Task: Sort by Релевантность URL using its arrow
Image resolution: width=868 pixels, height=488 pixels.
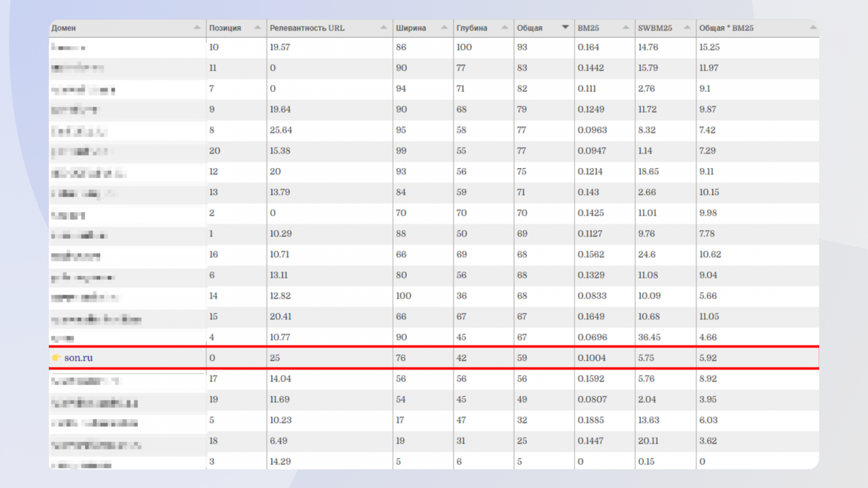Action: pyautogui.click(x=384, y=28)
